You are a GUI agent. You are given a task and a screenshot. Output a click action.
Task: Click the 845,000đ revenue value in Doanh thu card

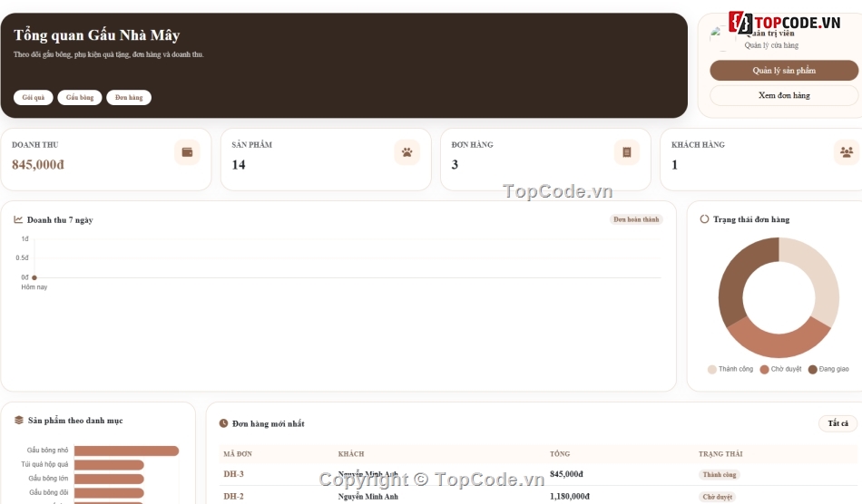click(x=38, y=165)
